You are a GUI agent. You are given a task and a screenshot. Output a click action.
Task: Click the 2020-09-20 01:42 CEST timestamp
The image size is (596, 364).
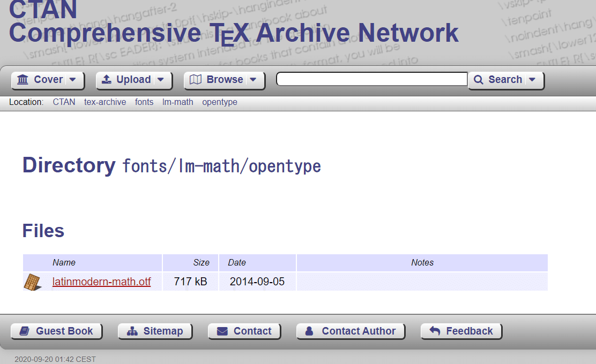point(55,359)
